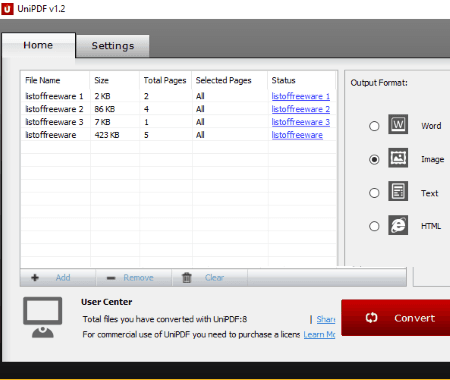Click the Status column header
The width and height of the screenshot is (450, 380).
[x=284, y=80]
